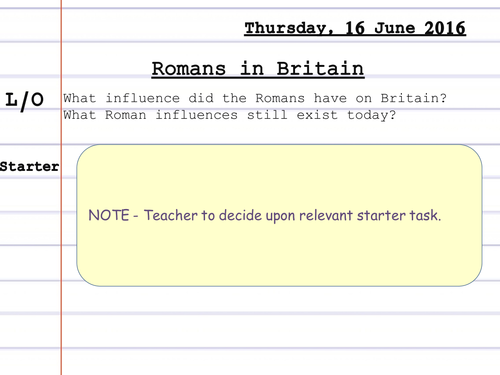Click the word June in the date
The image size is (500, 375).
point(395,28)
